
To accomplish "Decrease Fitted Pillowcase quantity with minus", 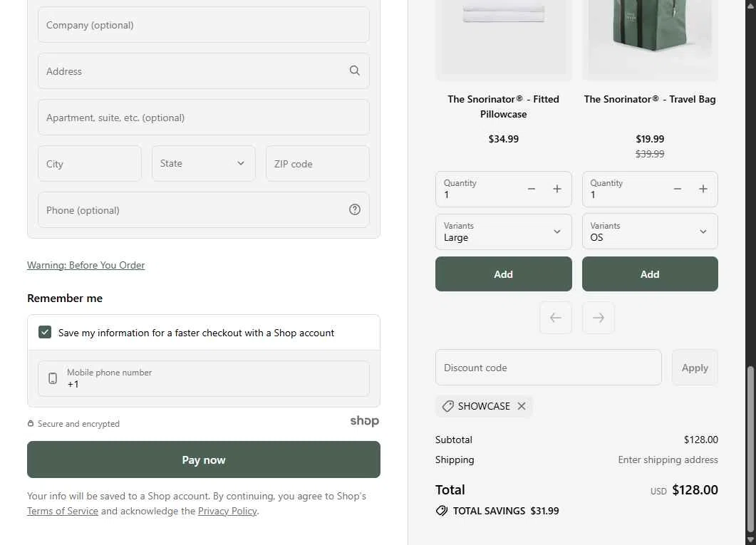I will 532,189.
